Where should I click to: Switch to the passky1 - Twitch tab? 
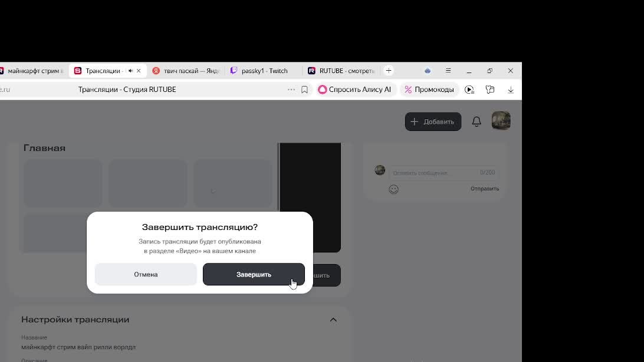coord(264,71)
